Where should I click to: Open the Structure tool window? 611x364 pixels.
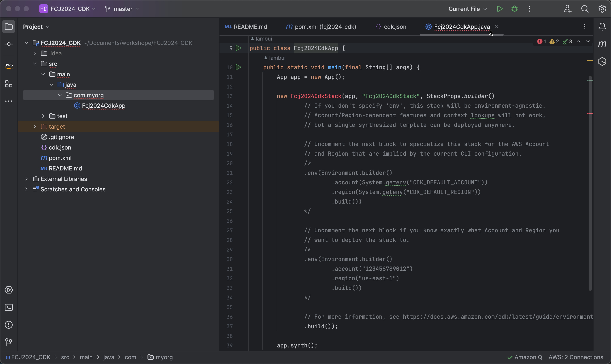pos(9,84)
